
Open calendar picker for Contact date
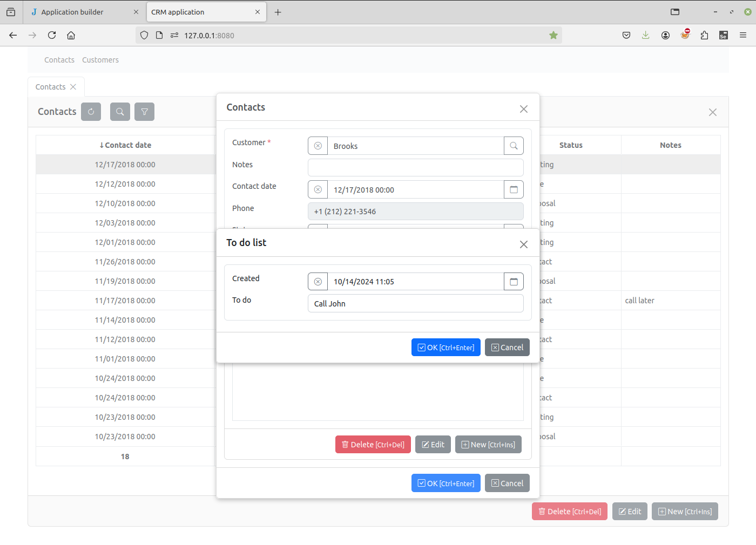coord(514,189)
